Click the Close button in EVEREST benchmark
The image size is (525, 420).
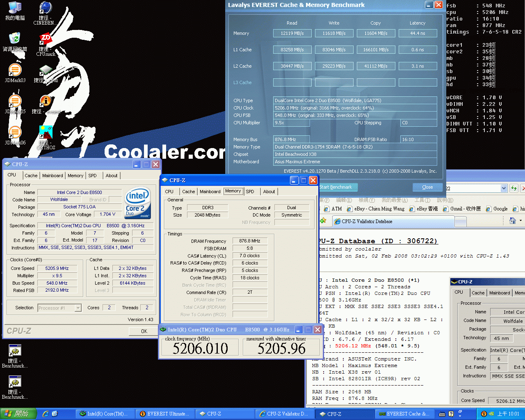point(427,187)
